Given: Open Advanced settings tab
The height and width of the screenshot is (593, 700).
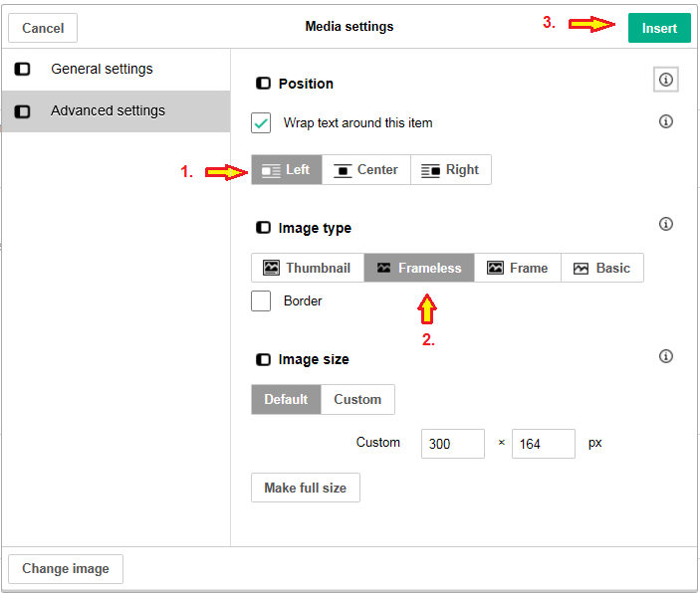Looking at the screenshot, I should click(x=108, y=111).
